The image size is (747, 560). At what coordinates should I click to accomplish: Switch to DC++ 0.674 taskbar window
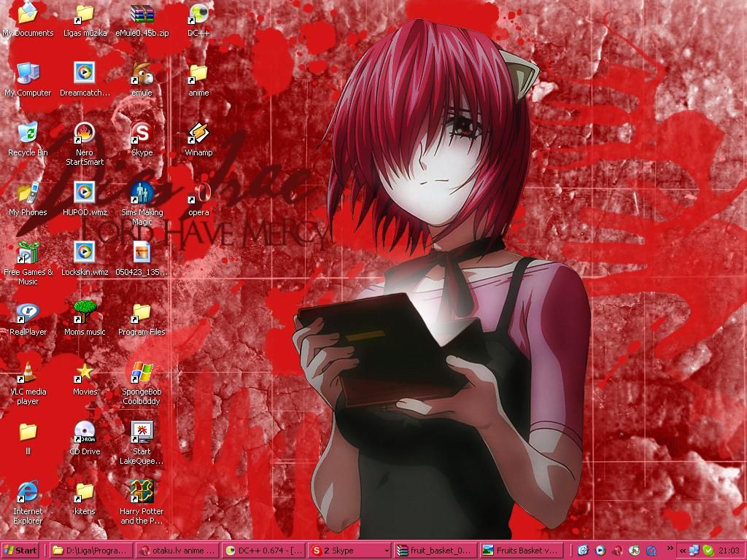coord(263,551)
